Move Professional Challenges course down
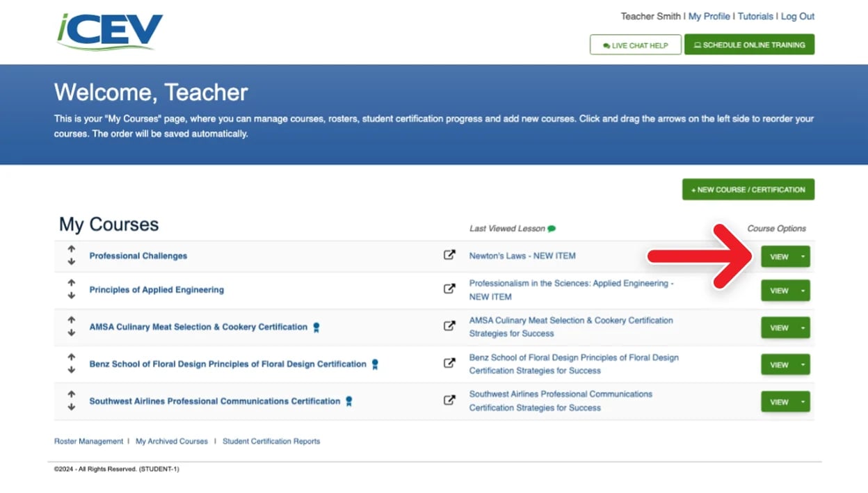Screen dimensions: 868x493 click(x=71, y=262)
